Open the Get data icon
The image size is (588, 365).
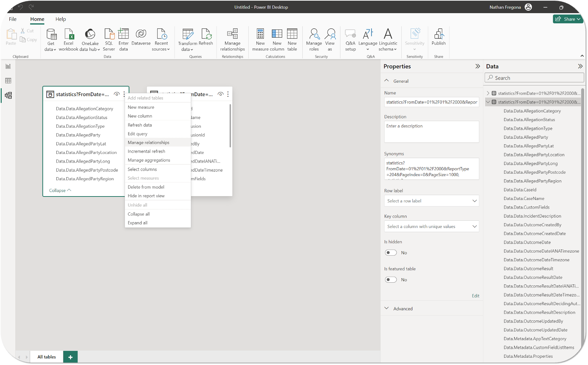pyautogui.click(x=51, y=34)
